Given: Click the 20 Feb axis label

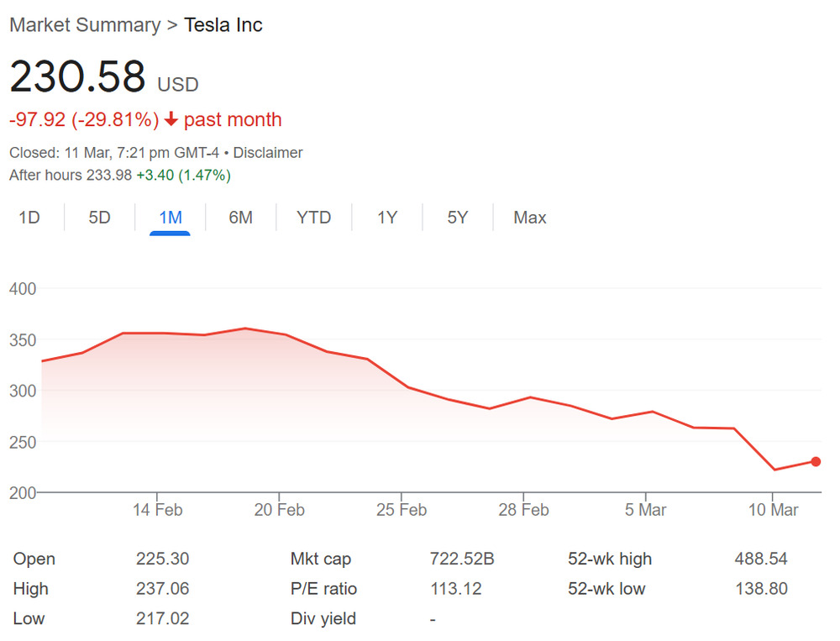Looking at the screenshot, I should pos(279,510).
